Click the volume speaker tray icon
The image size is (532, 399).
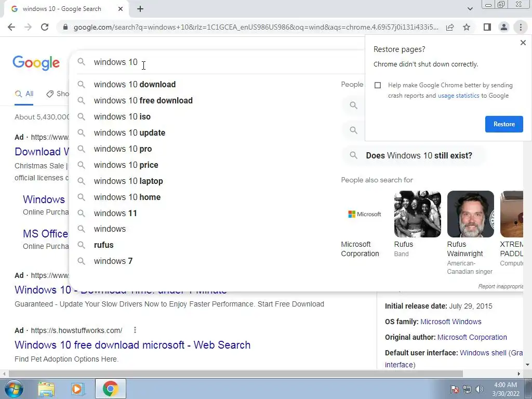[x=480, y=389]
